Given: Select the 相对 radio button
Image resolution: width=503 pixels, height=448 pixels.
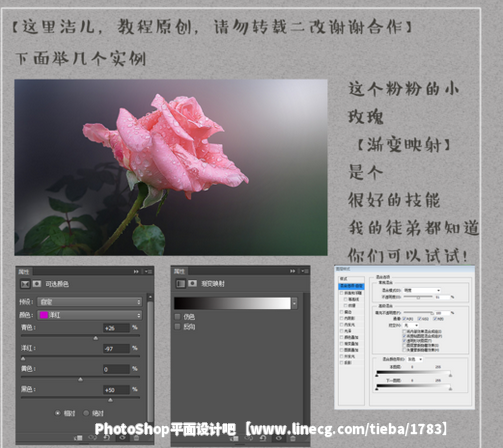Looking at the screenshot, I should [x=58, y=413].
